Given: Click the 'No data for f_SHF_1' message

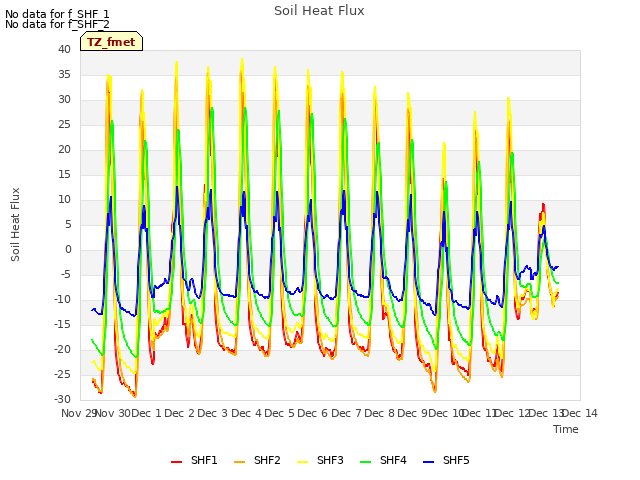Looking at the screenshot, I should [57, 14].
